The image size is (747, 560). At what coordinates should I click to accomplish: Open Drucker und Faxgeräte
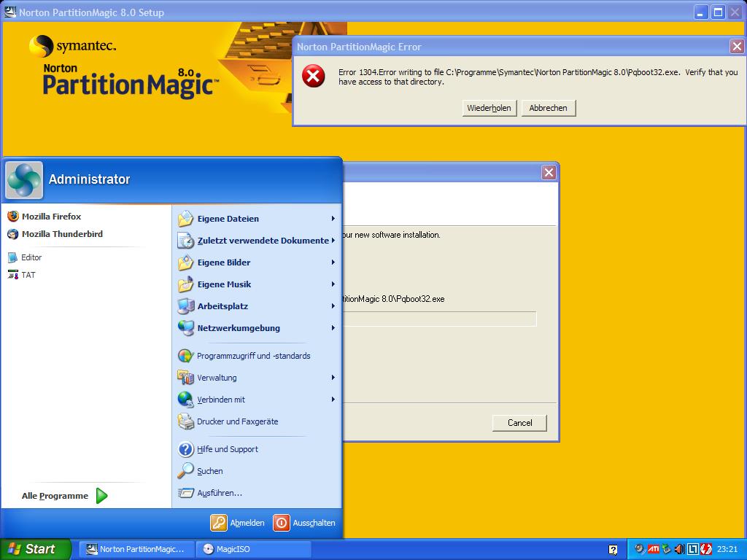[x=257, y=421]
